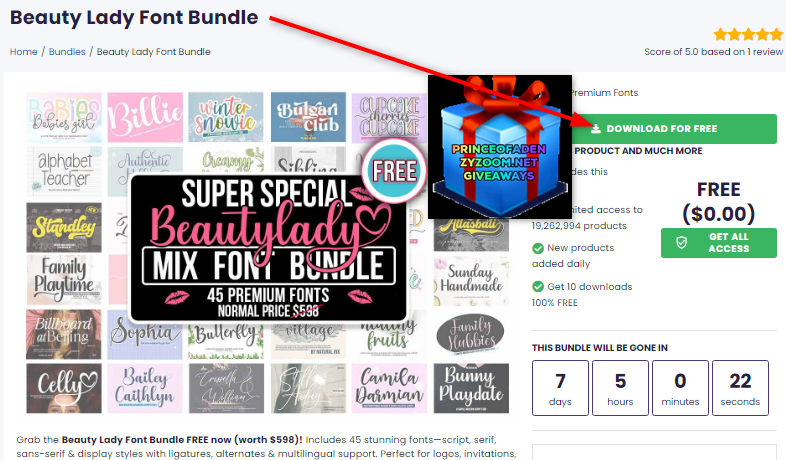Click the download arrow icon on green button
Viewport: 786px width, 460px height.
[596, 129]
